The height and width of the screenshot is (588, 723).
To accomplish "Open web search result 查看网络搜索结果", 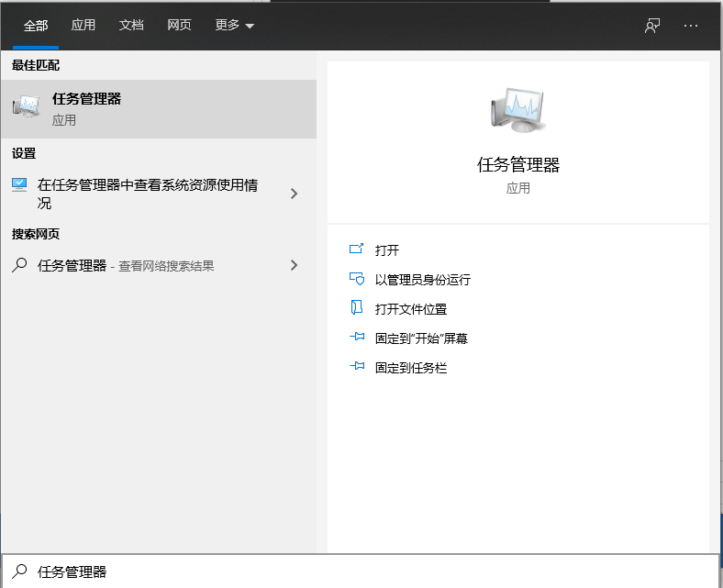I will point(166,266).
